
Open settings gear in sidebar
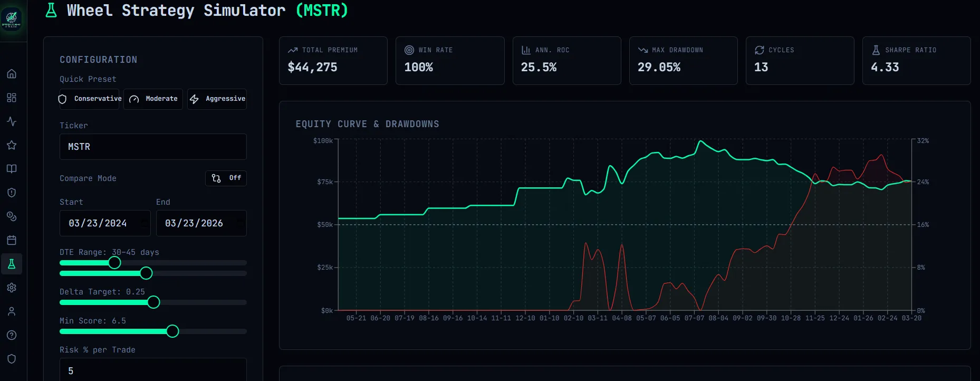tap(12, 288)
